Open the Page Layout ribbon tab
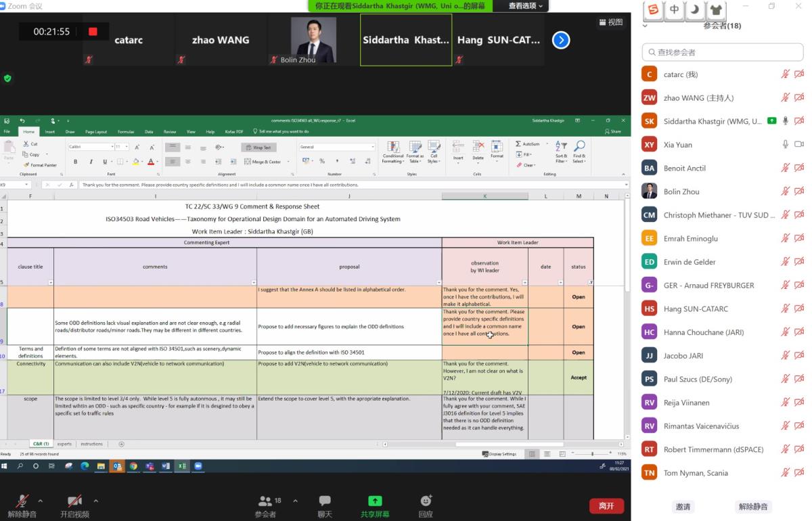This screenshot has height=521, width=812. click(x=95, y=131)
